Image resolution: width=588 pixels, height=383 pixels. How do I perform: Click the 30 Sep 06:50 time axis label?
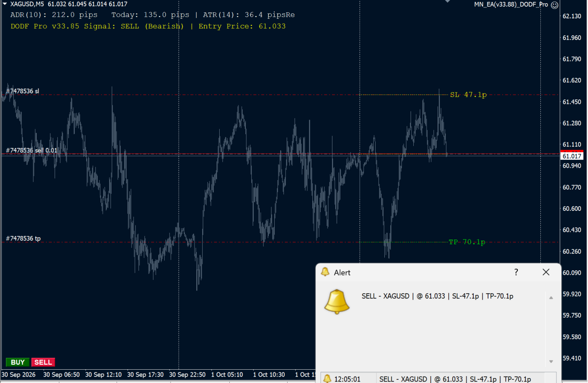(x=61, y=375)
